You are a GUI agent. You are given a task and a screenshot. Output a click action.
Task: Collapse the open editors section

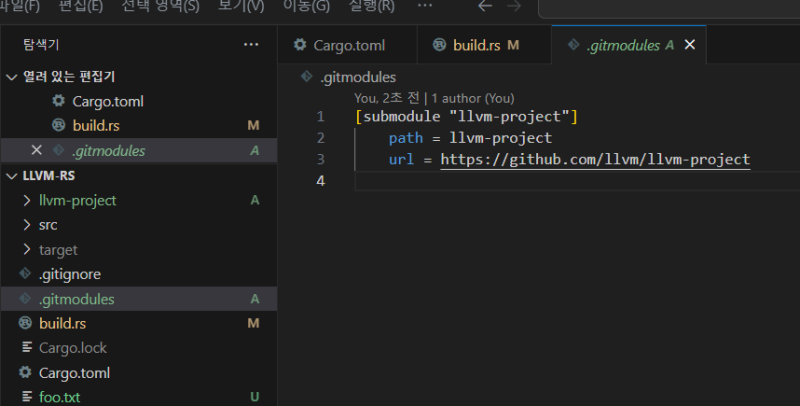click(12, 77)
